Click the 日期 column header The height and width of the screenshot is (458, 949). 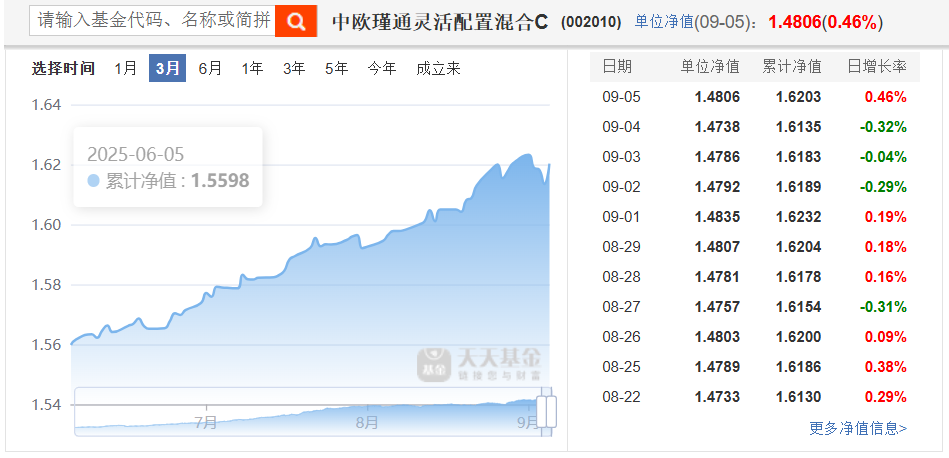[x=617, y=67]
